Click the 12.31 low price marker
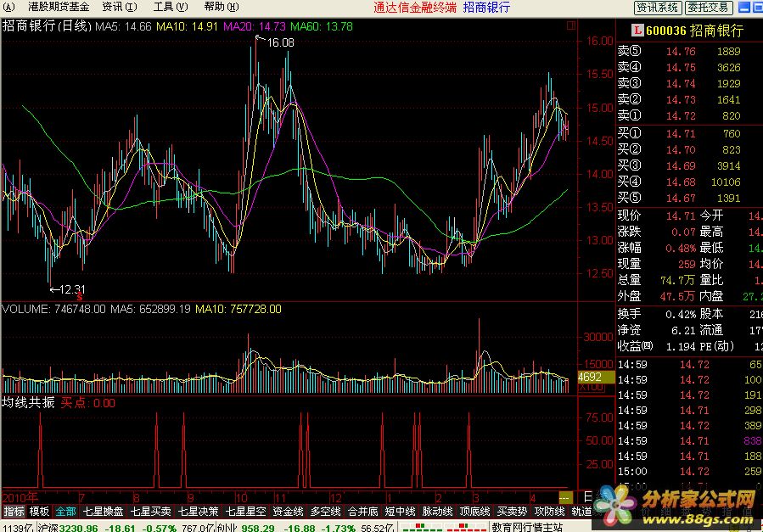The height and width of the screenshot is (532, 763). click(72, 290)
